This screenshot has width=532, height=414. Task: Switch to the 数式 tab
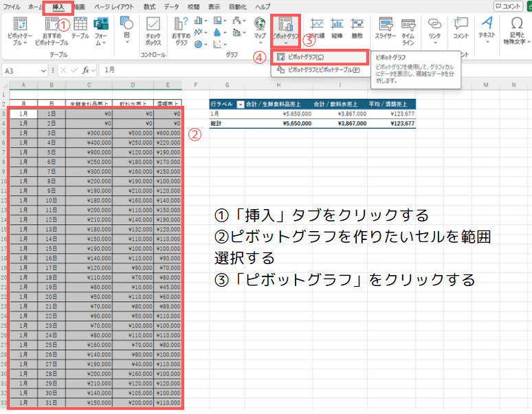click(149, 6)
